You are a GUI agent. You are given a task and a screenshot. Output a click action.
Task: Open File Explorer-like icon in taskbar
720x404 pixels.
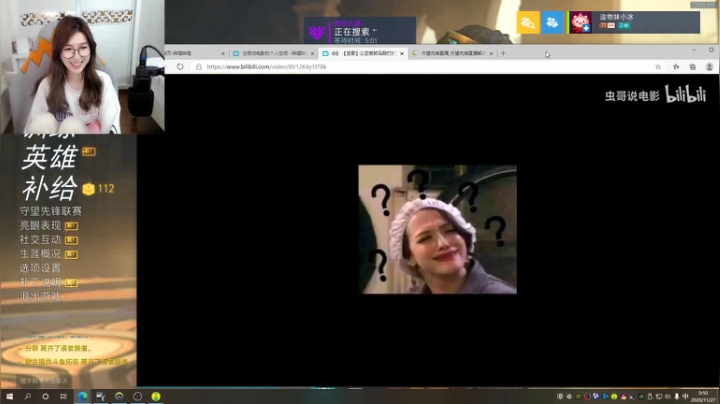101,396
